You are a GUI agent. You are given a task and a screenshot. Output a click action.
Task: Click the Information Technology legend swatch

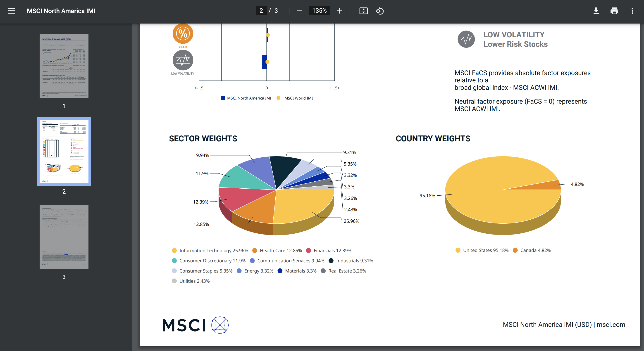click(174, 250)
